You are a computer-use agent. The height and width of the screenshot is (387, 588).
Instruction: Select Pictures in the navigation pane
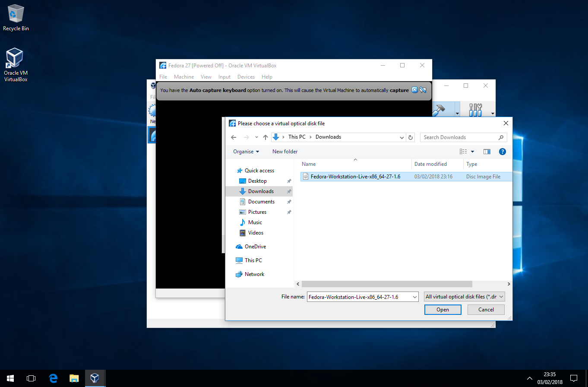[257, 212]
